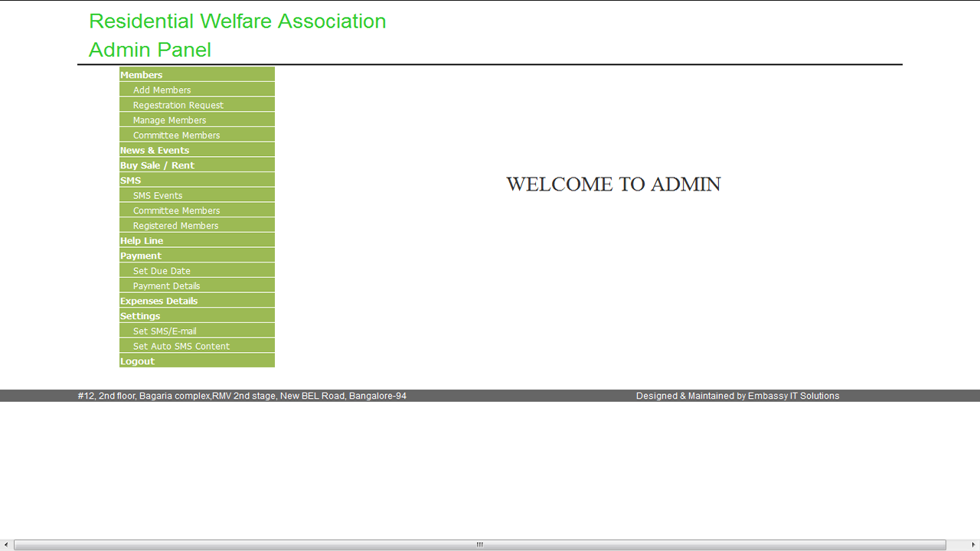Log out via Logout menu item
Viewport: 980px width, 551px height.
[197, 360]
